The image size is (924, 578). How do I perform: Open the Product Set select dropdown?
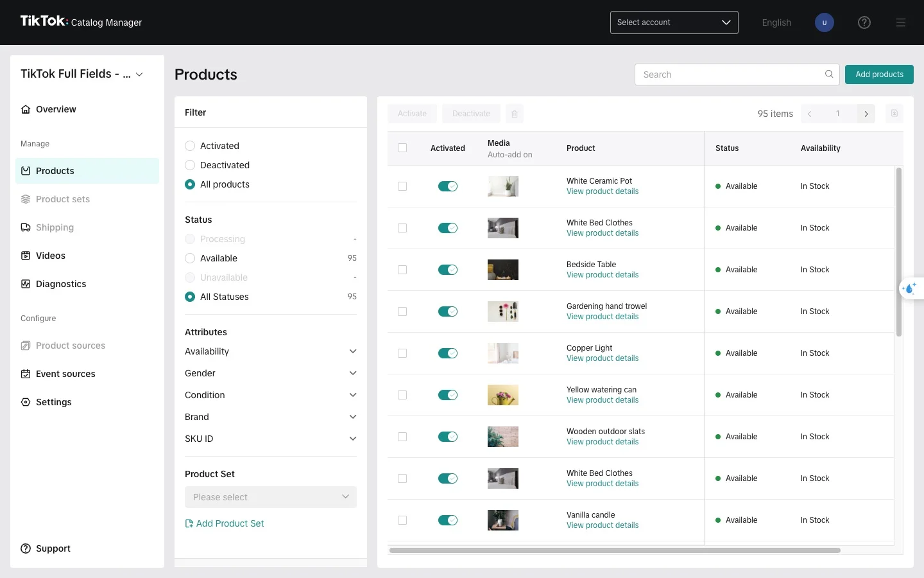pos(271,497)
